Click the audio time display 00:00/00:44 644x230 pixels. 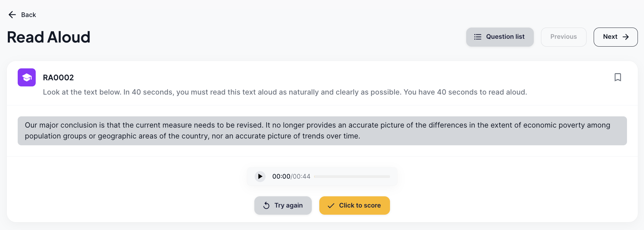click(x=291, y=176)
